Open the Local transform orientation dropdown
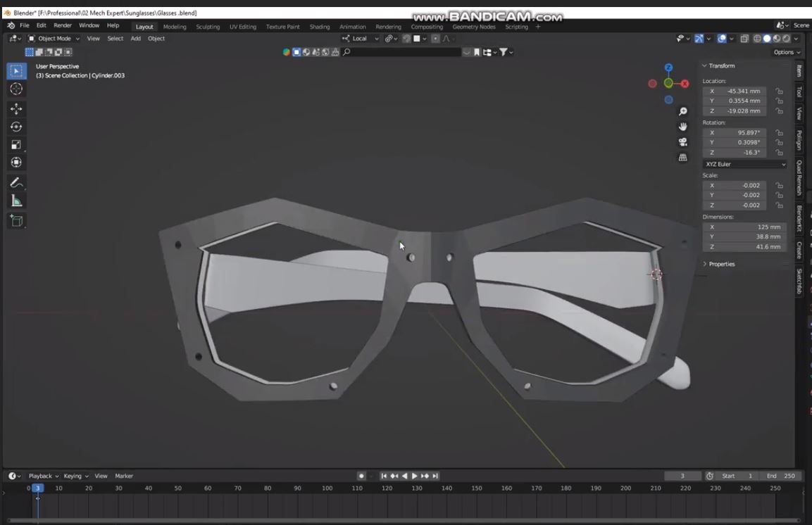Viewport: 812px width, 525px height. [x=361, y=39]
